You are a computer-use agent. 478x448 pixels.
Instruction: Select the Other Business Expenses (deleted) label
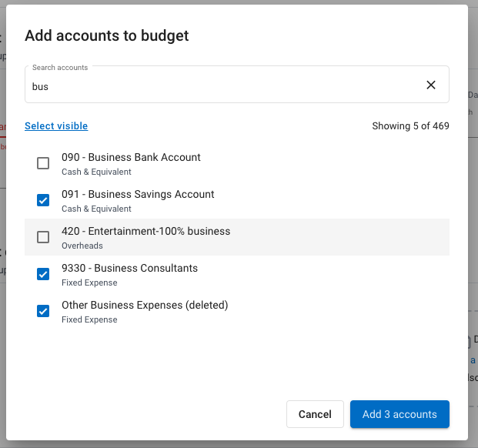click(145, 305)
